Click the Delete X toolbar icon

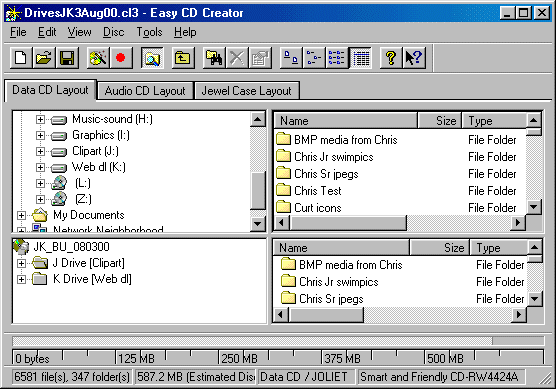[x=237, y=58]
